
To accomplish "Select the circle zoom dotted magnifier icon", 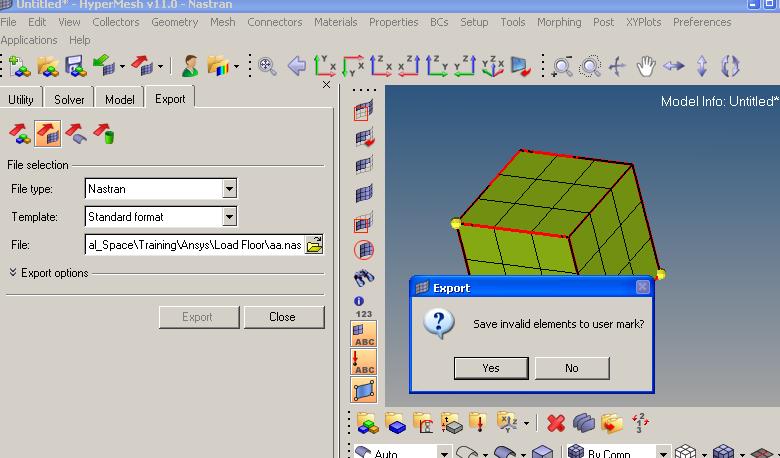I will pyautogui.click(x=590, y=67).
